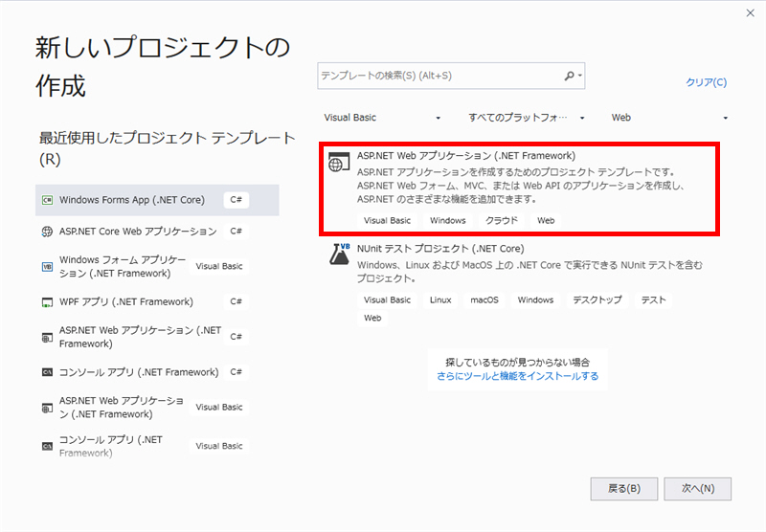Select NUnit テスト プロジェクト (.NET Core) template title
This screenshot has height=532, width=766.
(440, 249)
